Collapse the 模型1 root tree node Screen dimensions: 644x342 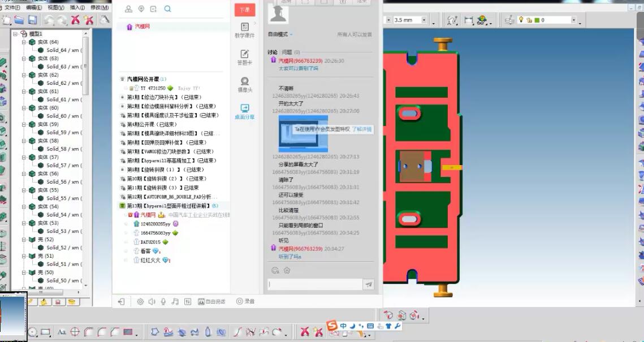(x=15, y=34)
